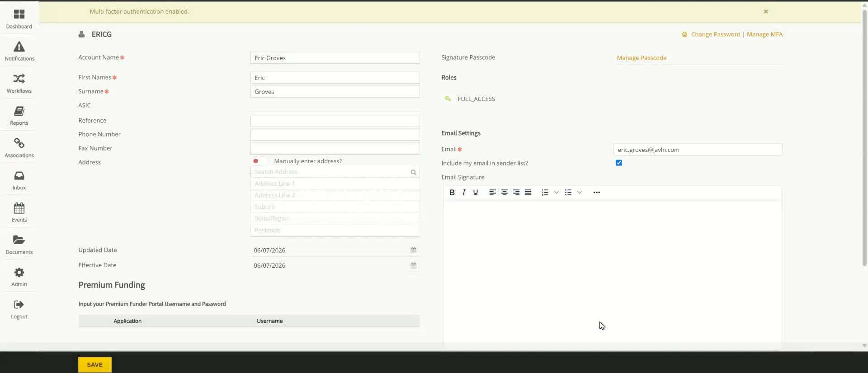Image resolution: width=868 pixels, height=373 pixels.
Task: Expand the bullet list style dropdown
Action: pyautogui.click(x=579, y=193)
